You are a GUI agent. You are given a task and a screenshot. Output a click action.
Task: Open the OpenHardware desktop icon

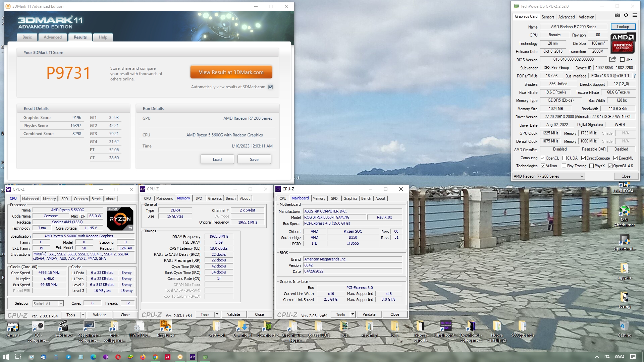[624, 243]
